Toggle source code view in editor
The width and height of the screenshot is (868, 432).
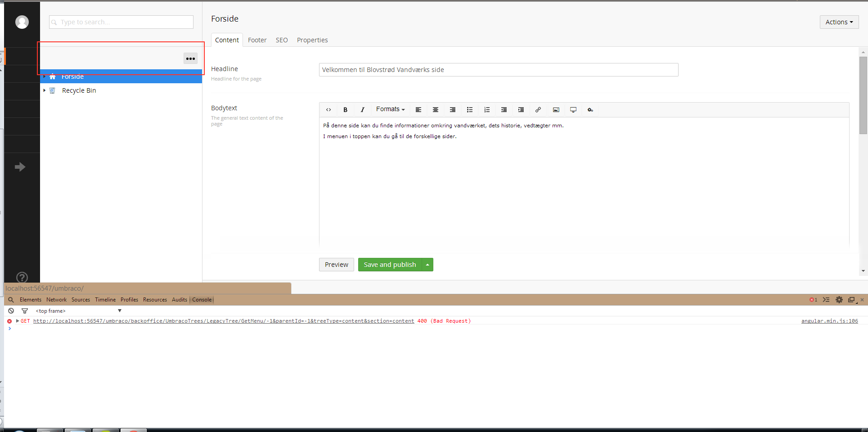tap(328, 110)
